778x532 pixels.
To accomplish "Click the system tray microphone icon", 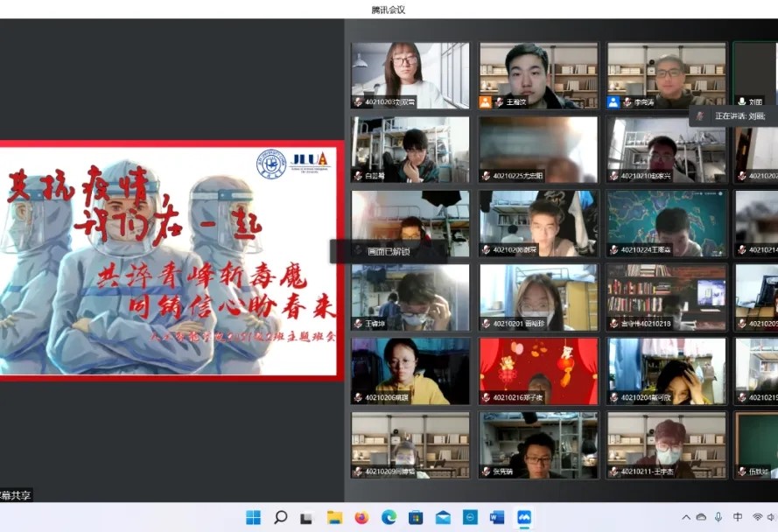I will pyautogui.click(x=718, y=517).
